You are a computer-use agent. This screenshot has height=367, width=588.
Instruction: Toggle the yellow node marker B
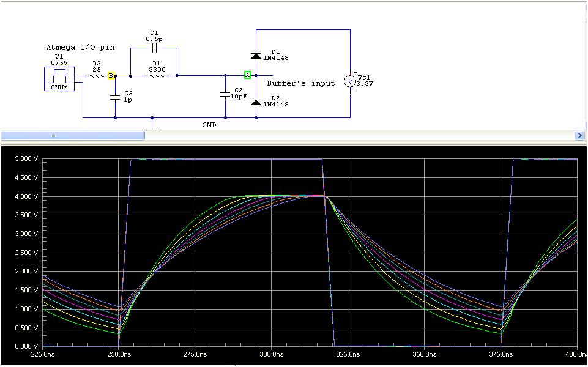click(111, 75)
